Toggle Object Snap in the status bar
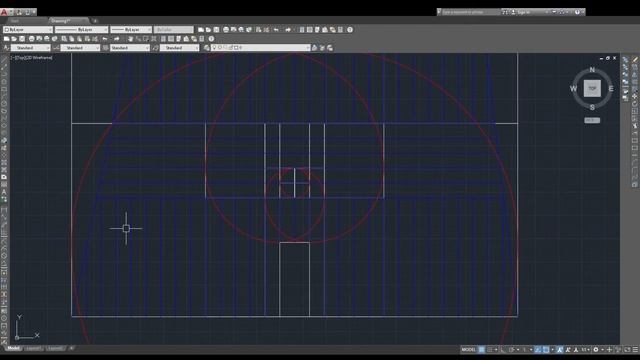The image size is (640, 360). click(546, 350)
